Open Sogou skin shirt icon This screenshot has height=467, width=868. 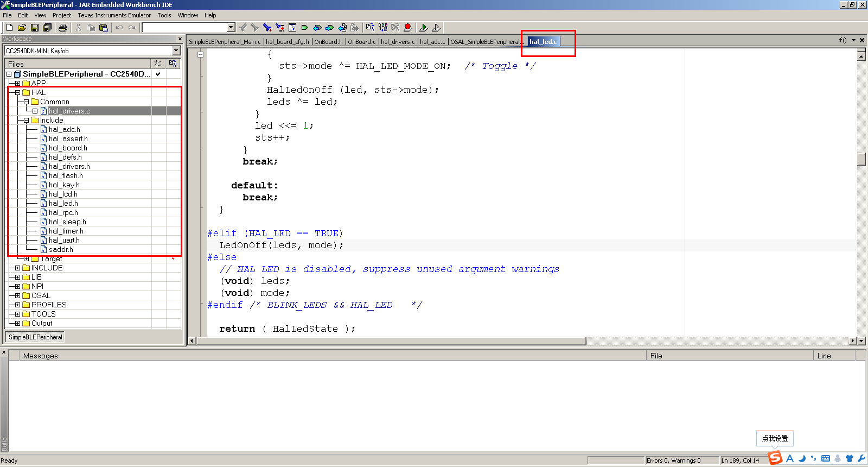[x=850, y=458]
